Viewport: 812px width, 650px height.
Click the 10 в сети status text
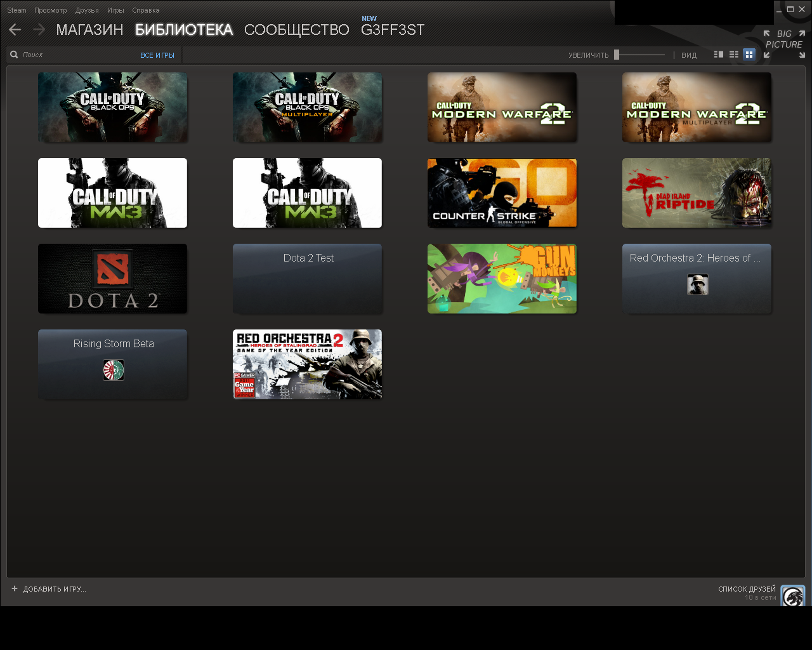(760, 597)
